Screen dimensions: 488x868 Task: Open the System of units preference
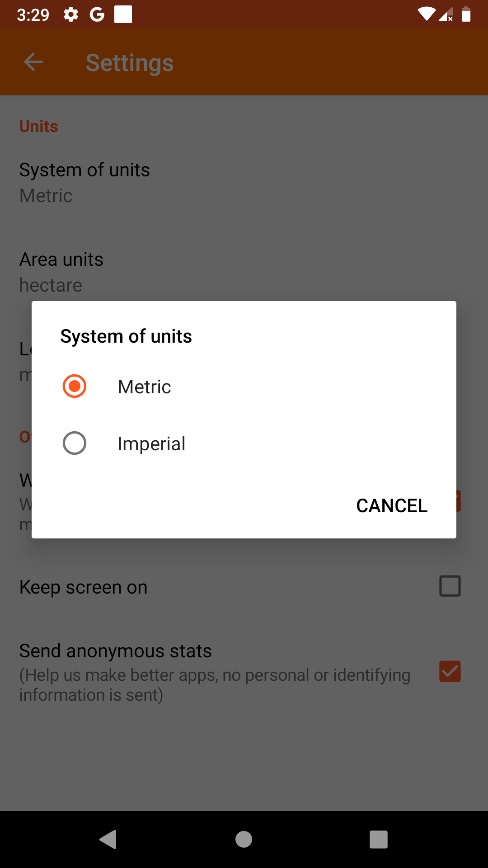(244, 183)
